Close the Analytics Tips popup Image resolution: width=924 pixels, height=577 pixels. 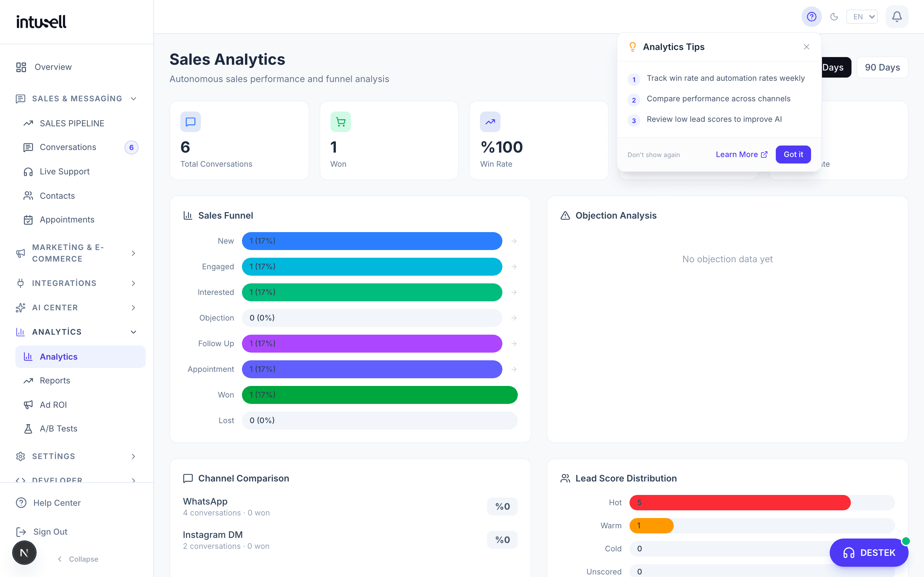[806, 47]
